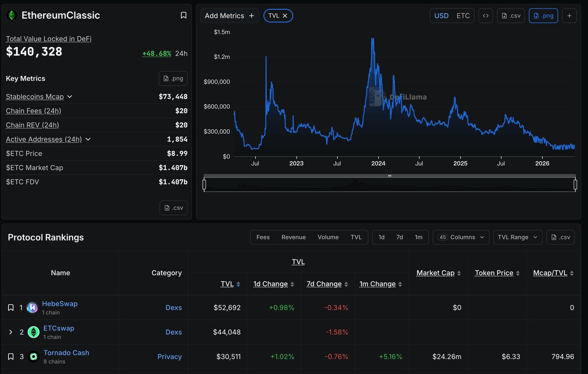Download Protocol Rankings .csv
Screen dimensions: 588x374
[x=561, y=237]
